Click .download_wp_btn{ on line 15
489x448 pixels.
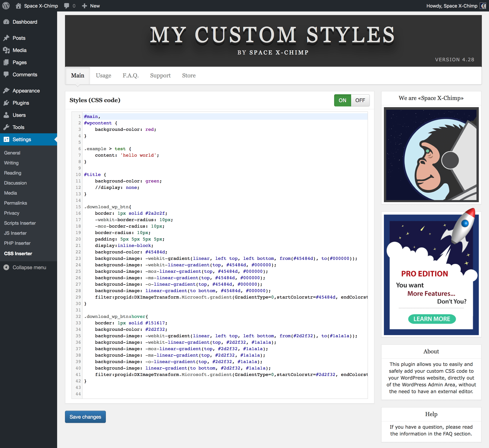pyautogui.click(x=108, y=207)
